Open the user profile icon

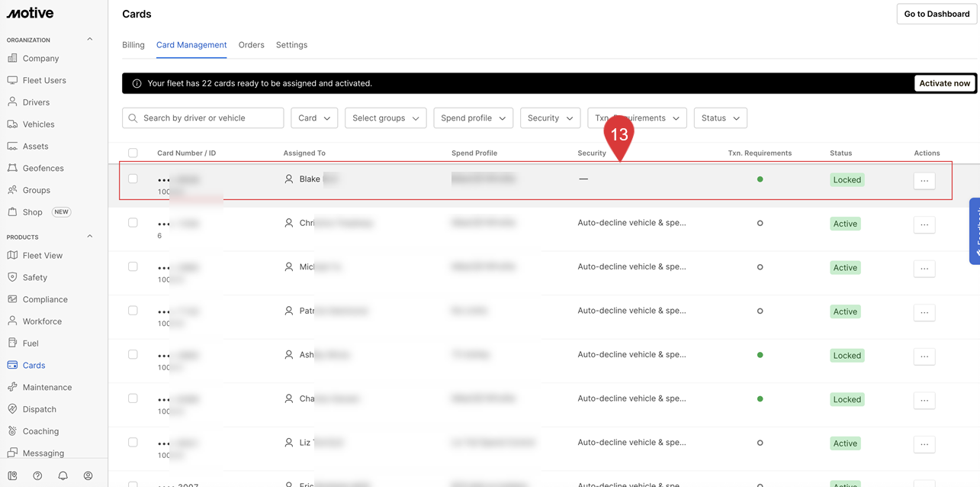coord(88,476)
